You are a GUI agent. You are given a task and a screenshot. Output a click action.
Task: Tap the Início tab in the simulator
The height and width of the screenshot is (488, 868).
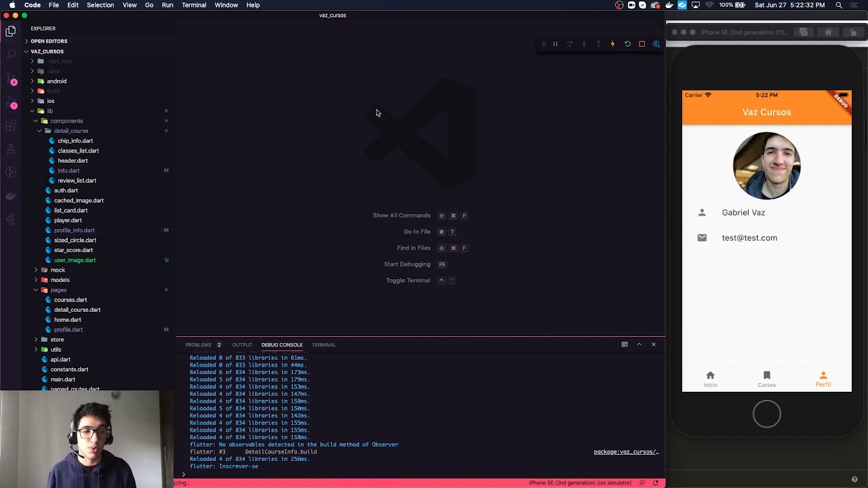click(x=710, y=379)
